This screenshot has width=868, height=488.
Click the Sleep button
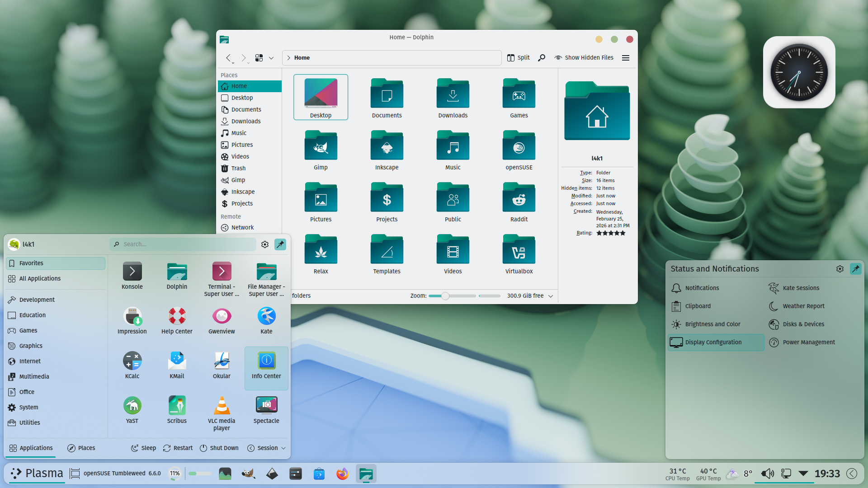[x=143, y=448]
